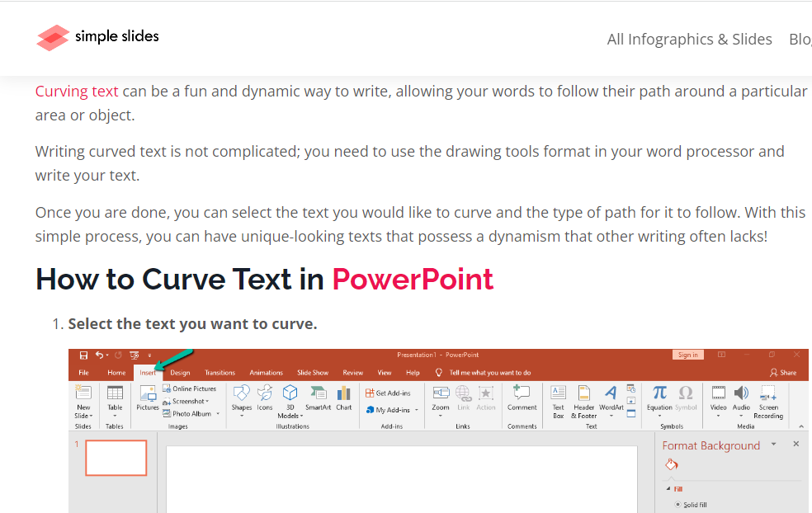
Task: Click the Undo arrow icon
Action: click(99, 355)
